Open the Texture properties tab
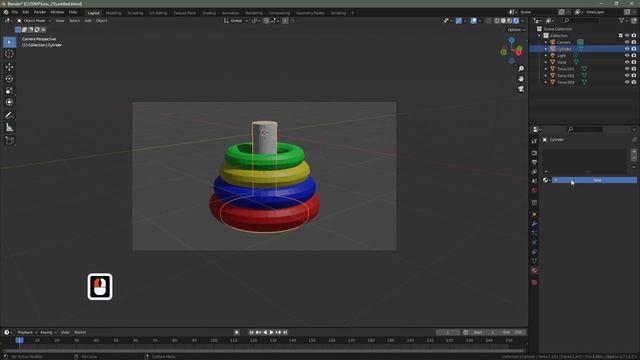 point(534,282)
